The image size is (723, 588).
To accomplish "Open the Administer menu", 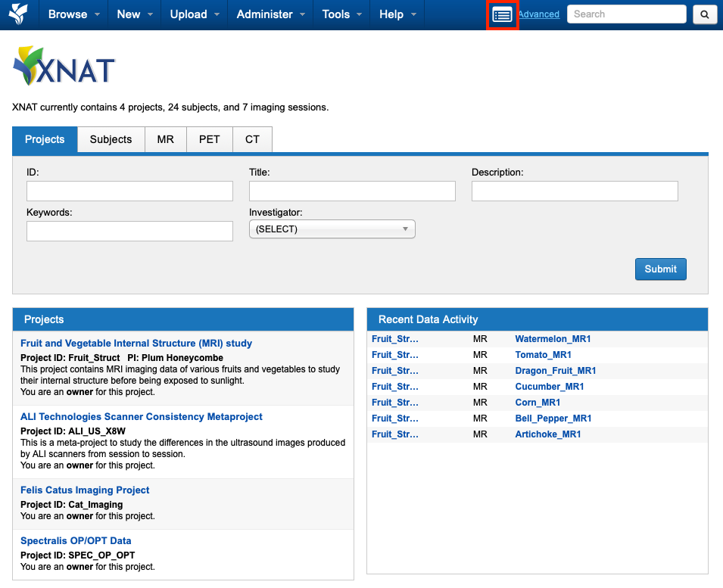I will tap(271, 14).
